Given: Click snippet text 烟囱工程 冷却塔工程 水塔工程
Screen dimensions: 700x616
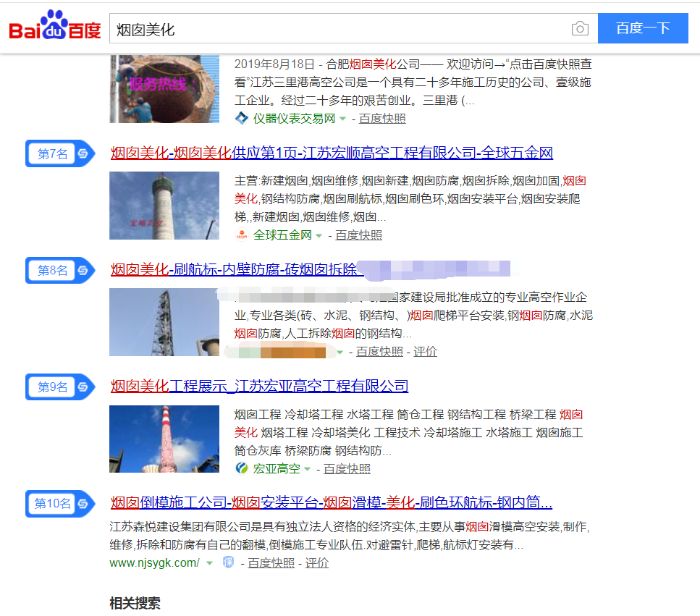Looking at the screenshot, I should pyautogui.click(x=313, y=414).
